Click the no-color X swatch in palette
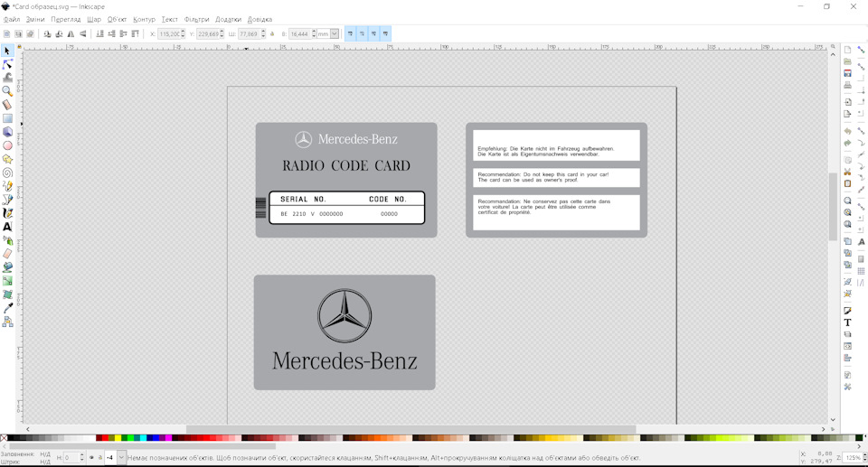Viewport: 868px width, 467px height. tap(4, 438)
